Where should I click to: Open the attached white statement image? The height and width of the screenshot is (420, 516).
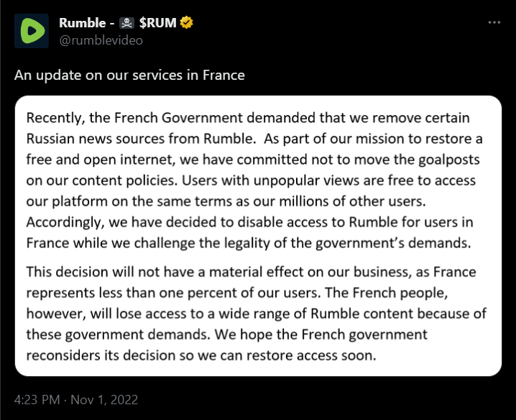[x=258, y=236]
